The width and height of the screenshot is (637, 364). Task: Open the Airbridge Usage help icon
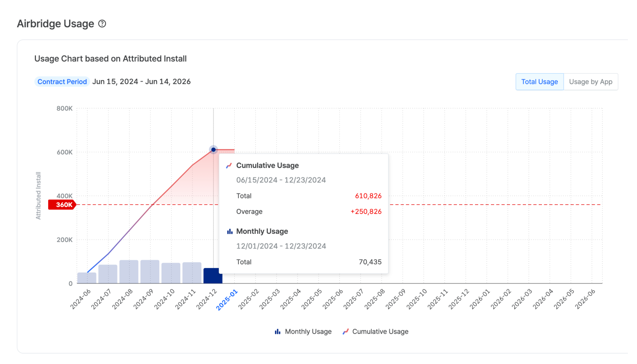(x=102, y=24)
